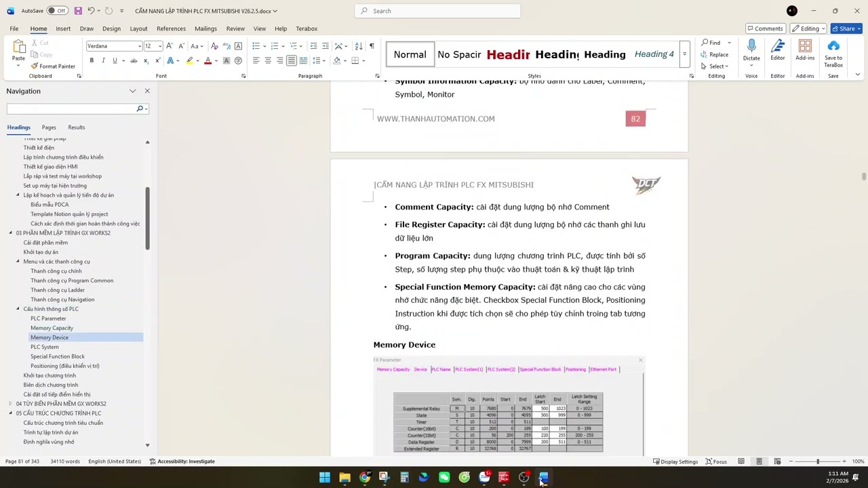Image resolution: width=868 pixels, height=488 pixels.
Task: Switch to Pages tab in Navigation pane
Action: [x=49, y=127]
